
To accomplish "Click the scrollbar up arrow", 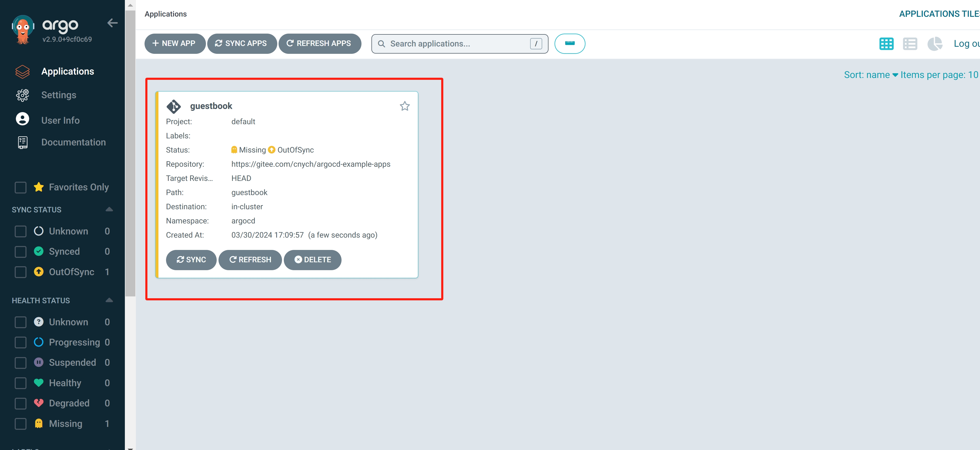I will pos(130,5).
